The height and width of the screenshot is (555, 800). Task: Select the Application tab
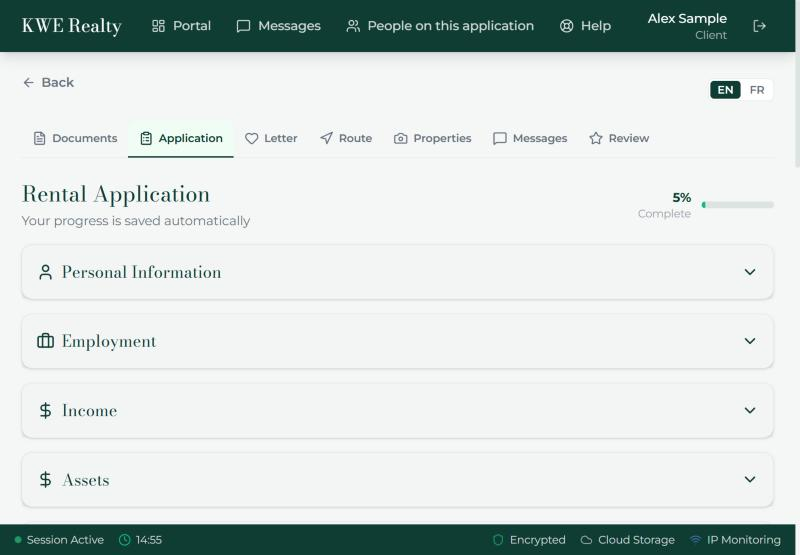tap(181, 139)
